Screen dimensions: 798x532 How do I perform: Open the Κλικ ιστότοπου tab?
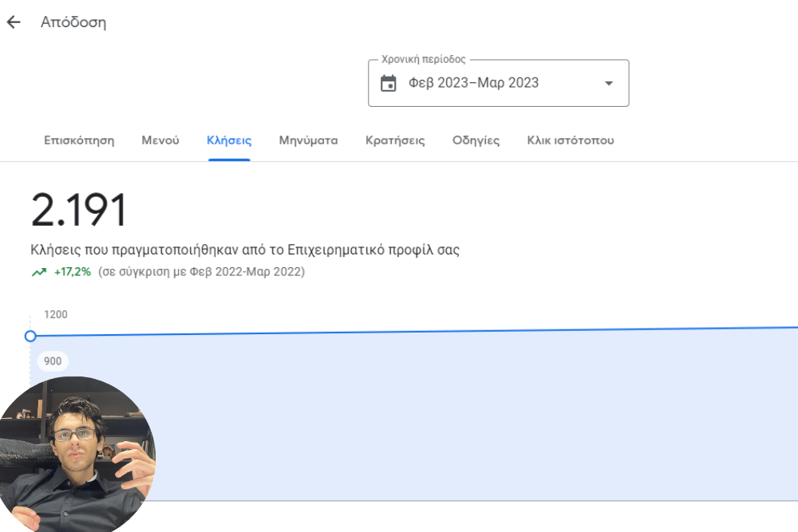coord(570,140)
